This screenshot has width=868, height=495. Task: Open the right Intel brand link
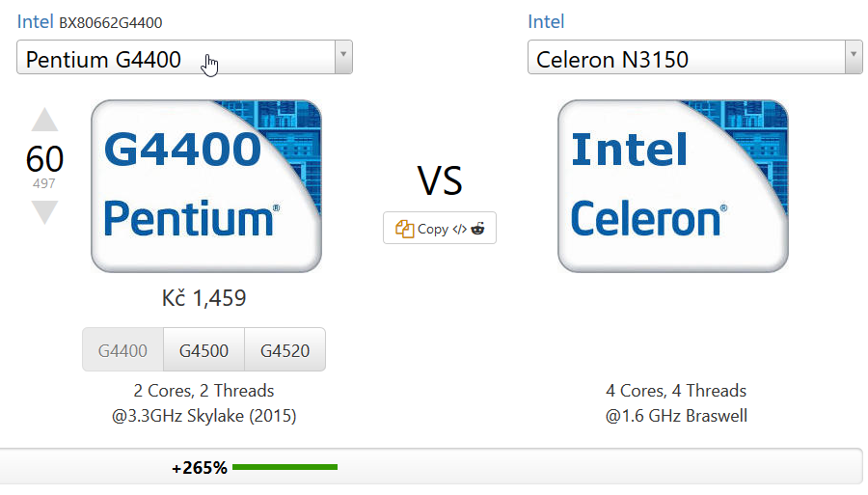(546, 21)
